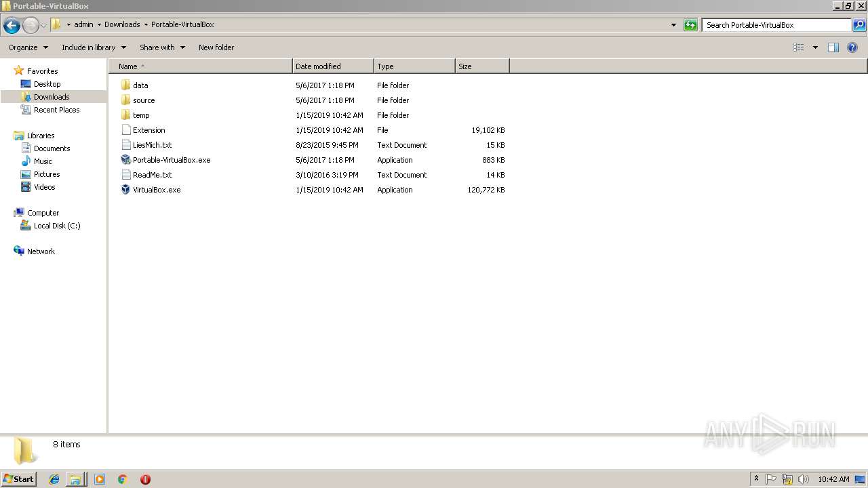Select the Portable-VirtualBox.exe application icon
The height and width of the screenshot is (488, 868).
(x=125, y=160)
